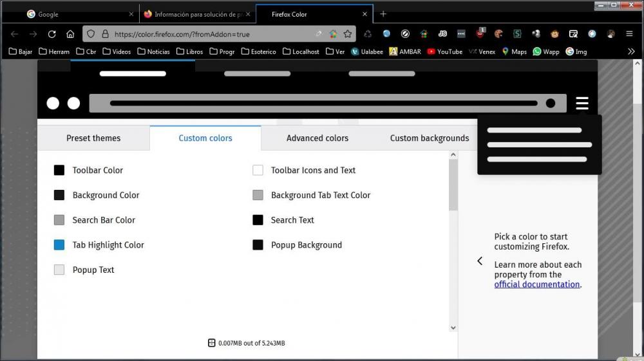
Task: Open the Custom backgrounds tab
Action: [x=429, y=138]
